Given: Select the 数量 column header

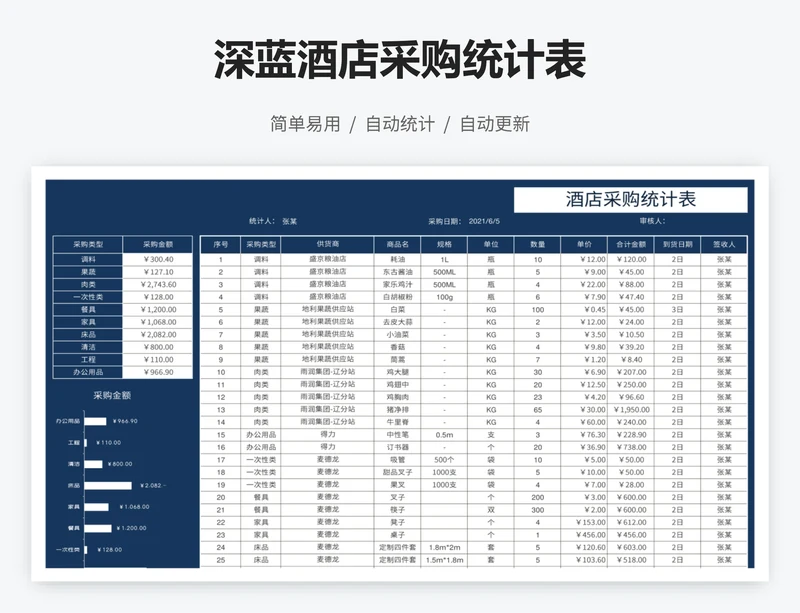Looking at the screenshot, I should tap(537, 244).
